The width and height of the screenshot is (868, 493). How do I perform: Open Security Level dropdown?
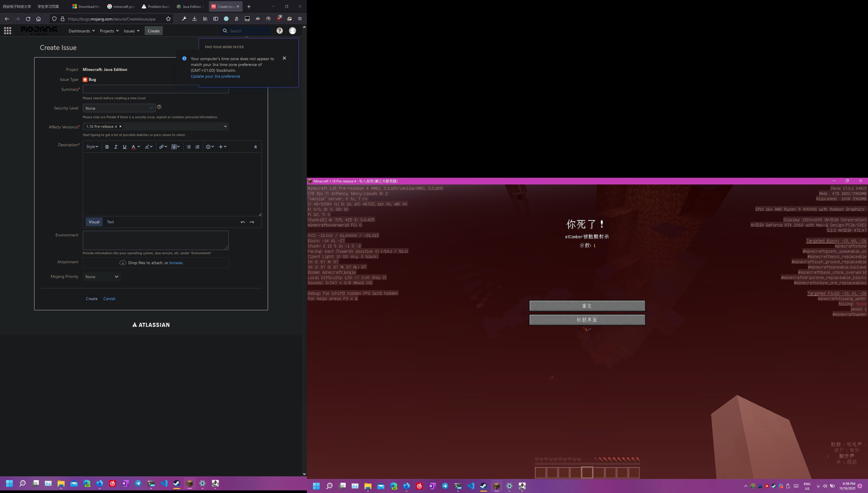pos(119,108)
